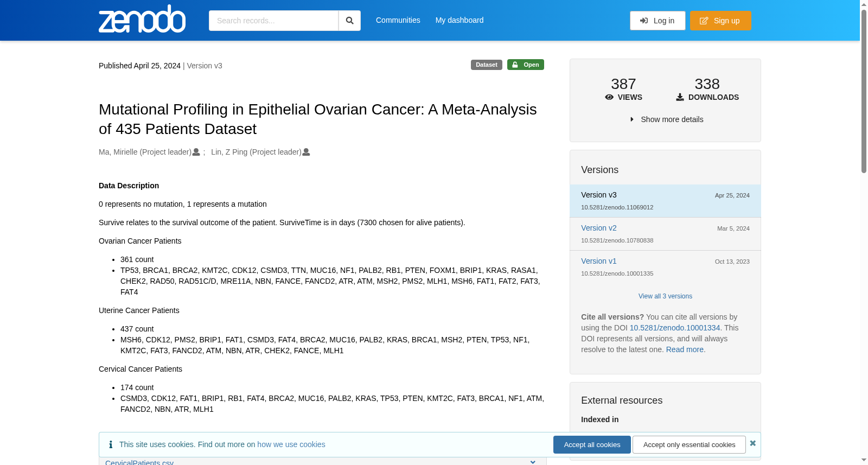Click the 387 views count
Image resolution: width=868 pixels, height=465 pixels.
click(x=623, y=84)
